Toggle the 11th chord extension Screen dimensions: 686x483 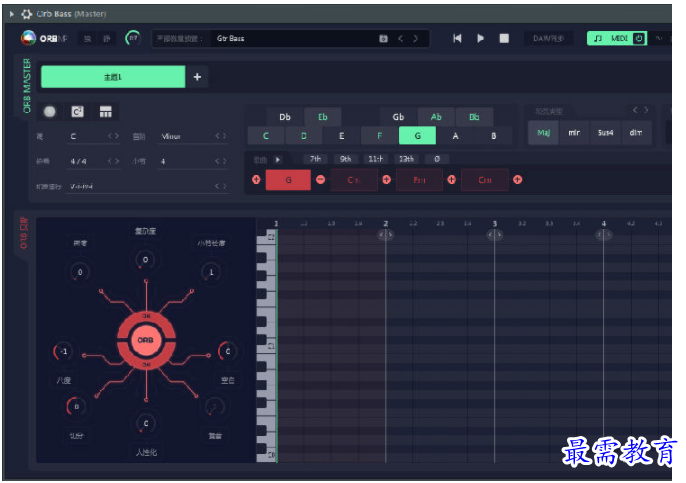coord(376,159)
